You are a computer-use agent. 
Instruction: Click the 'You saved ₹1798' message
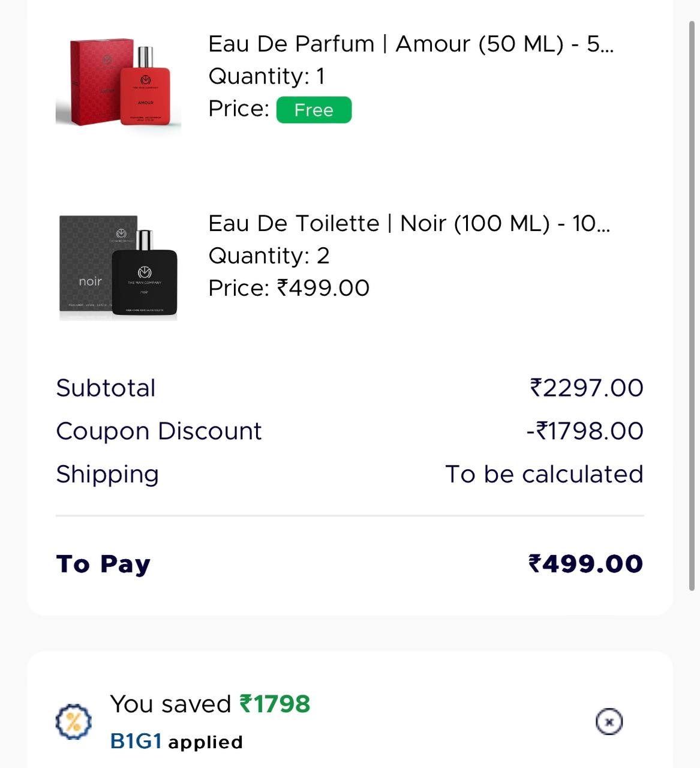[x=210, y=704]
